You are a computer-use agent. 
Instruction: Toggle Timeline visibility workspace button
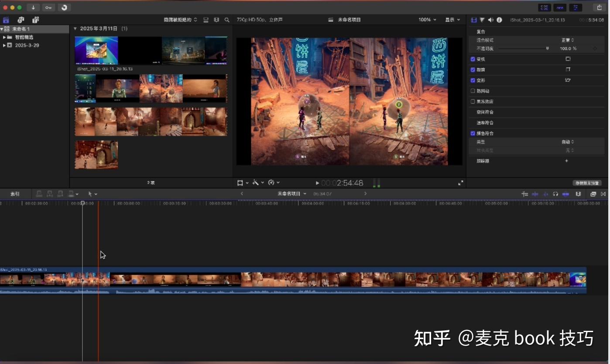point(560,7)
